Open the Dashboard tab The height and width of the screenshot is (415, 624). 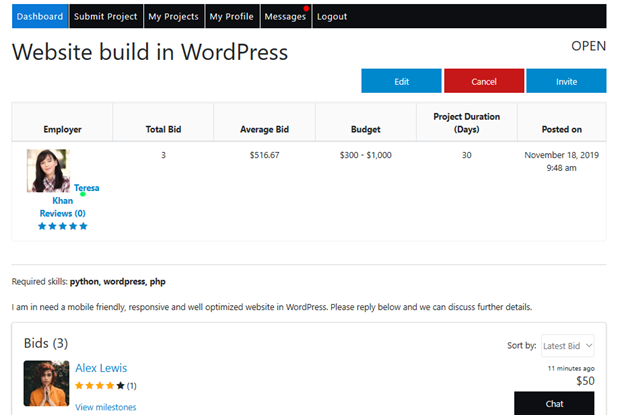(40, 16)
